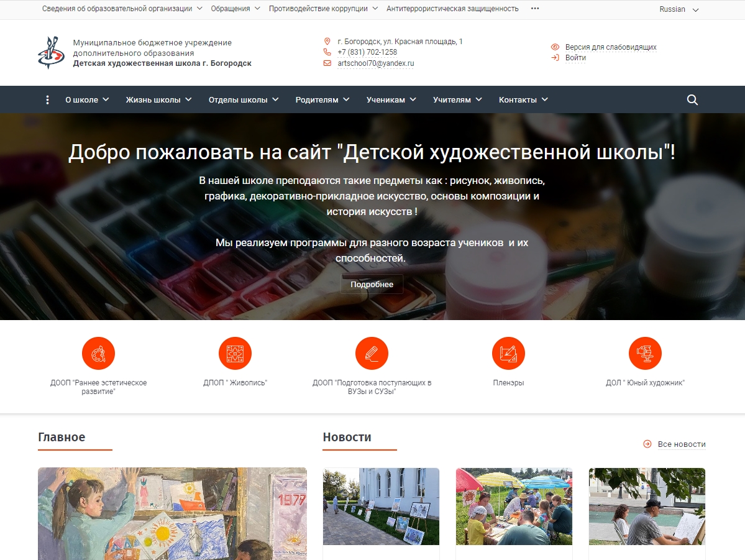Open the first news article thumbnail

[x=380, y=506]
